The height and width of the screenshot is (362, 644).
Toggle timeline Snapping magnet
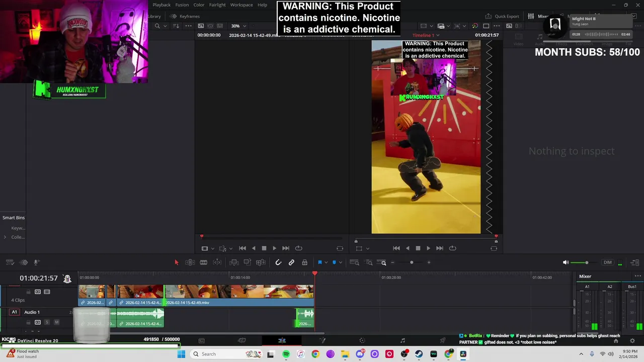[x=278, y=262]
